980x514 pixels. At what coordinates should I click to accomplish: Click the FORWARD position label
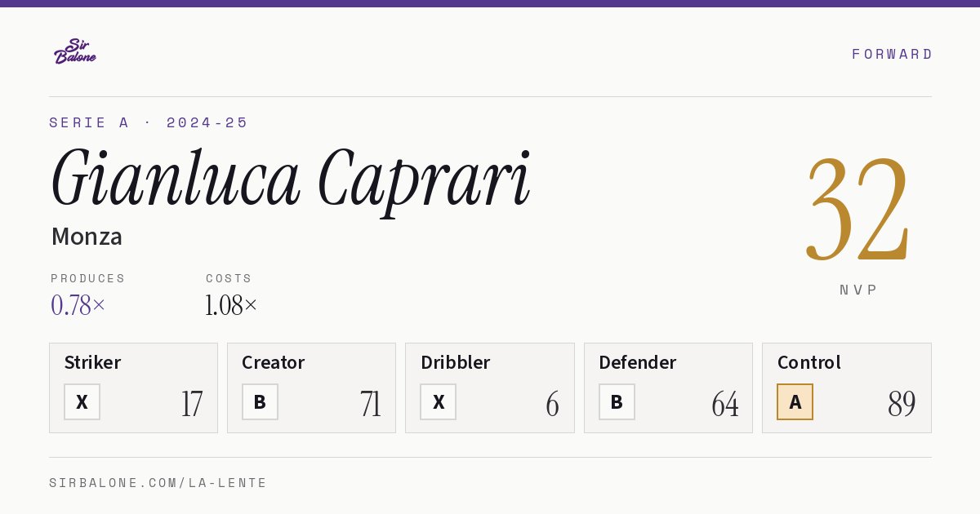tap(892, 54)
